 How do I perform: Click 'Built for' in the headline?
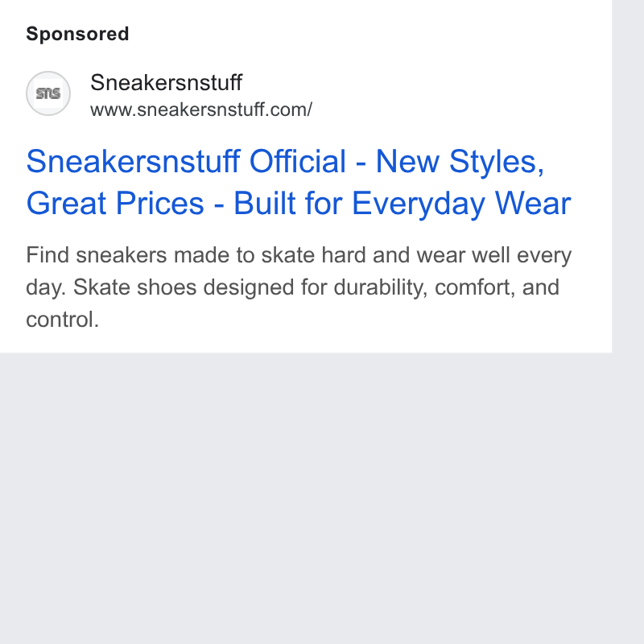pos(288,203)
